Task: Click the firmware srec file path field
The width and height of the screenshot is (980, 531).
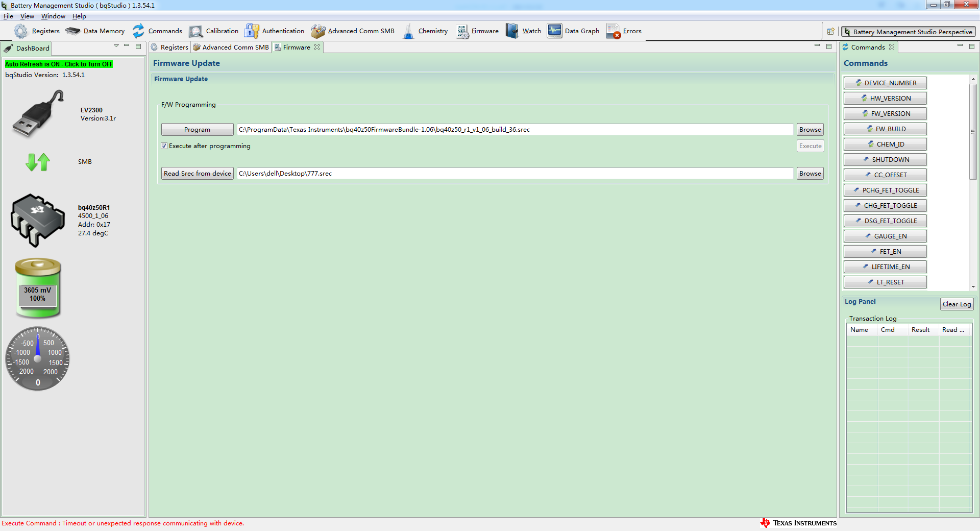Action: 515,130
